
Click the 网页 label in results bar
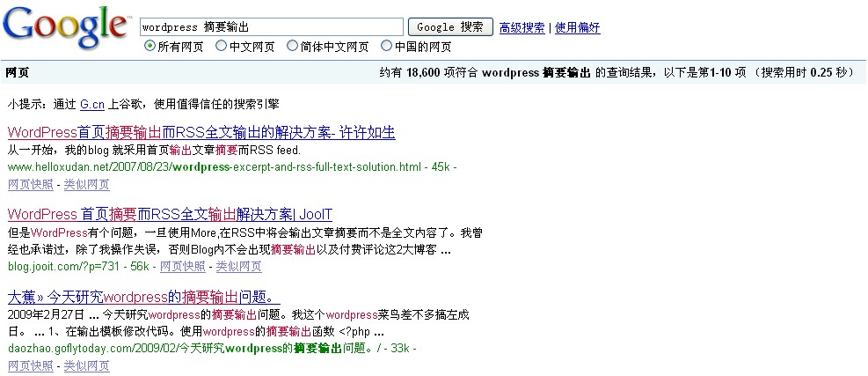coord(17,73)
